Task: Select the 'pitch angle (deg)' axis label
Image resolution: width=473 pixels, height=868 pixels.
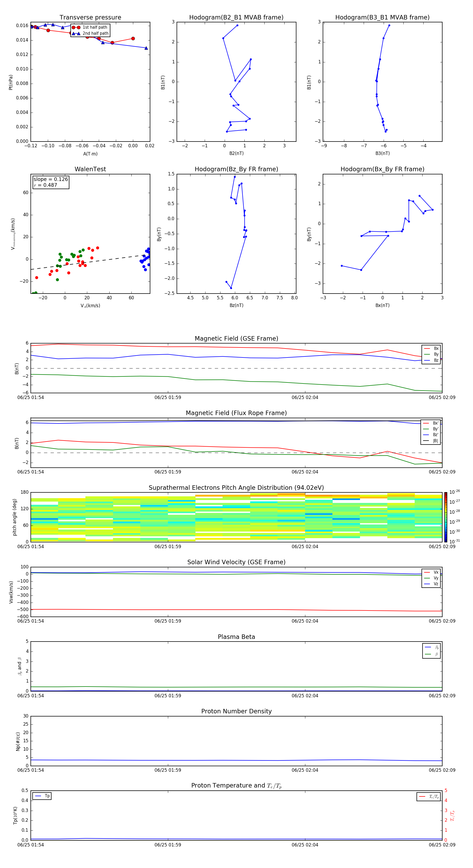Action: pyautogui.click(x=14, y=517)
